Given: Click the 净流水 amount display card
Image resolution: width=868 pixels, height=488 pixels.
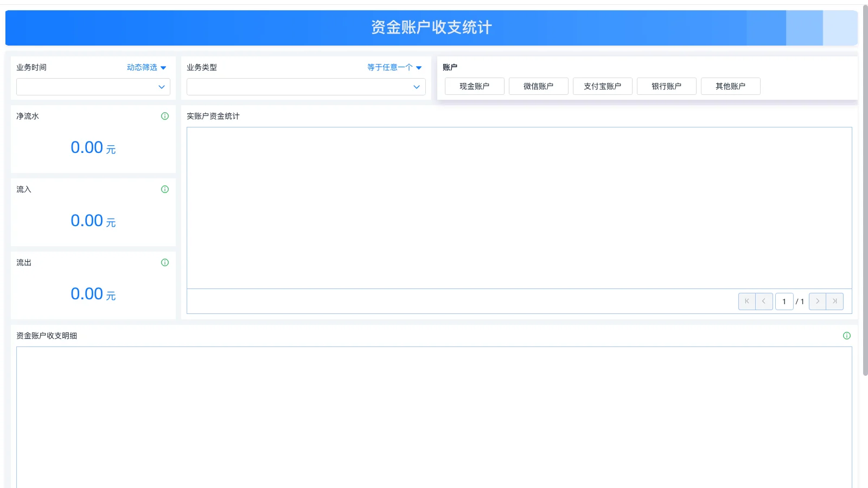Looking at the screenshot, I should pos(92,147).
